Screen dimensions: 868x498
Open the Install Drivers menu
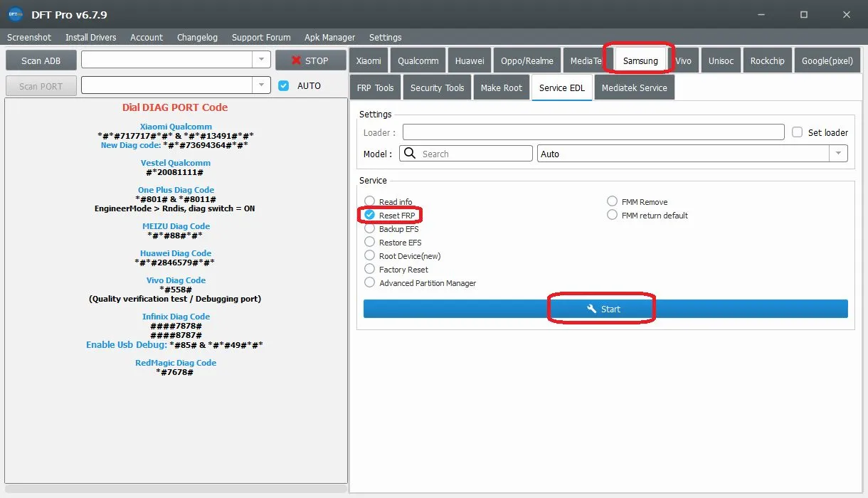pos(91,37)
